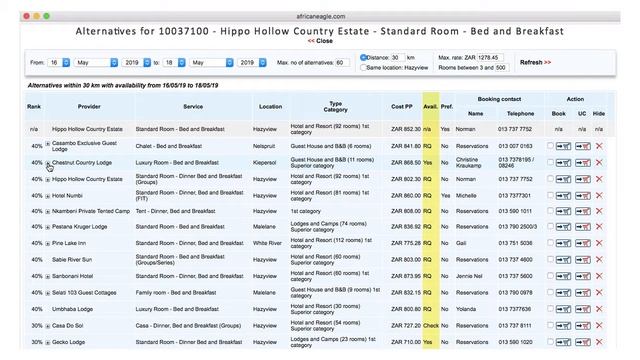640x360 pixels.
Task: Book cart icon for Sanbonani Hotel
Action: [x=563, y=276]
